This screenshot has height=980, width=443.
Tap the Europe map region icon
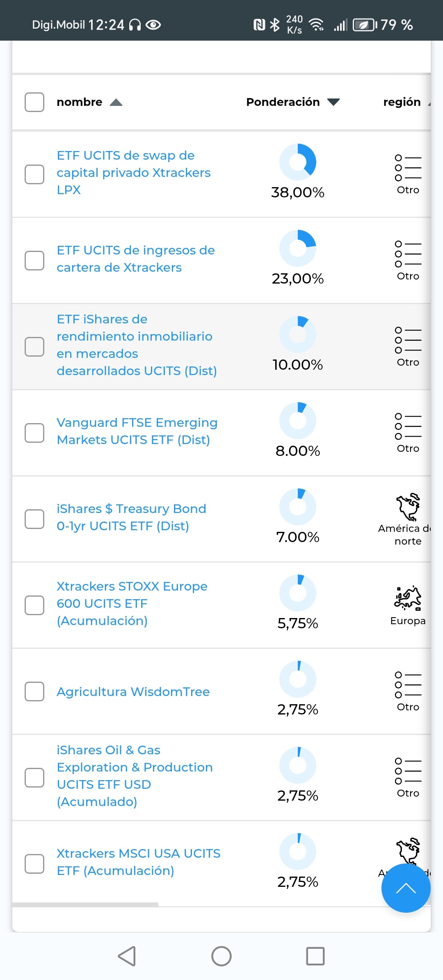pyautogui.click(x=408, y=598)
